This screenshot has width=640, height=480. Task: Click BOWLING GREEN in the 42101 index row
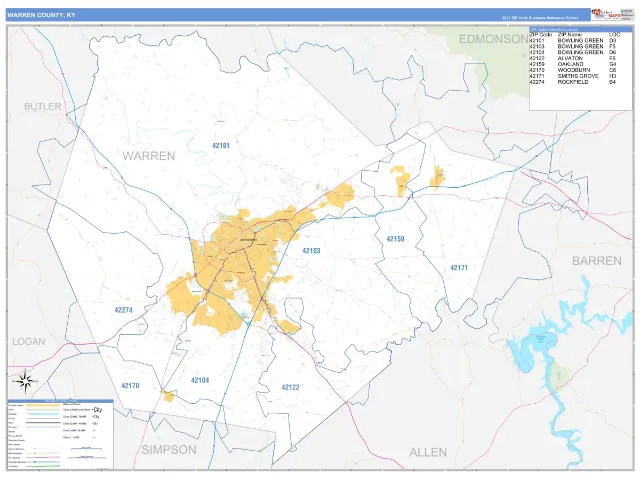[x=580, y=41]
